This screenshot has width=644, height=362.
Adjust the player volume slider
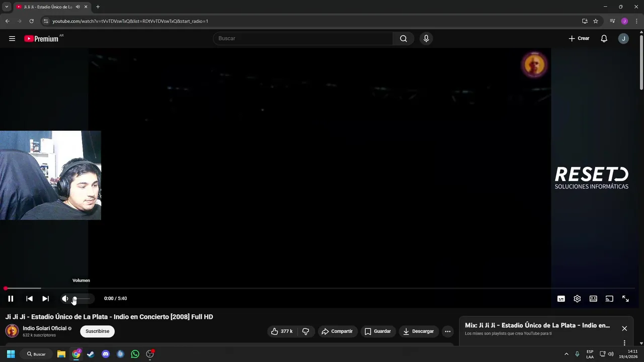[82, 299]
